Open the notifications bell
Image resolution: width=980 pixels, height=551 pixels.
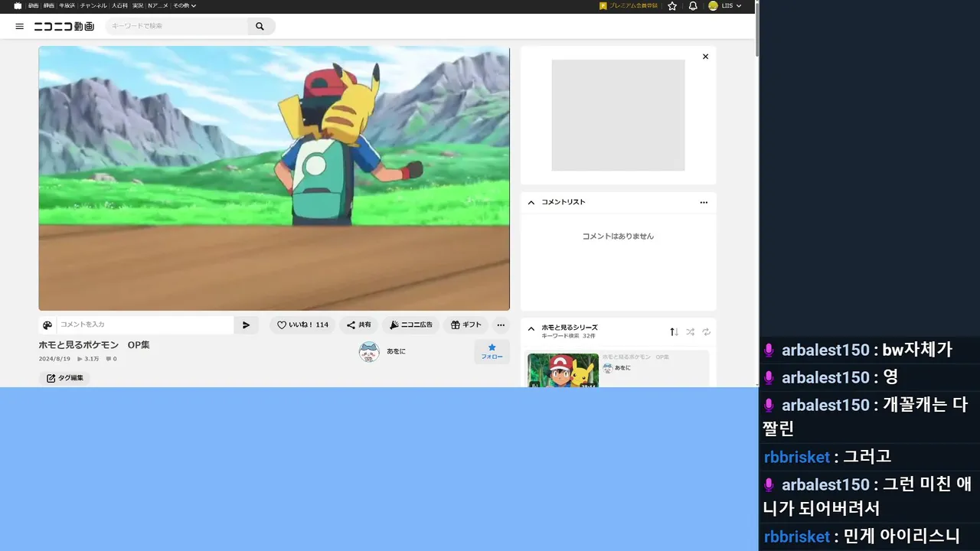point(693,5)
